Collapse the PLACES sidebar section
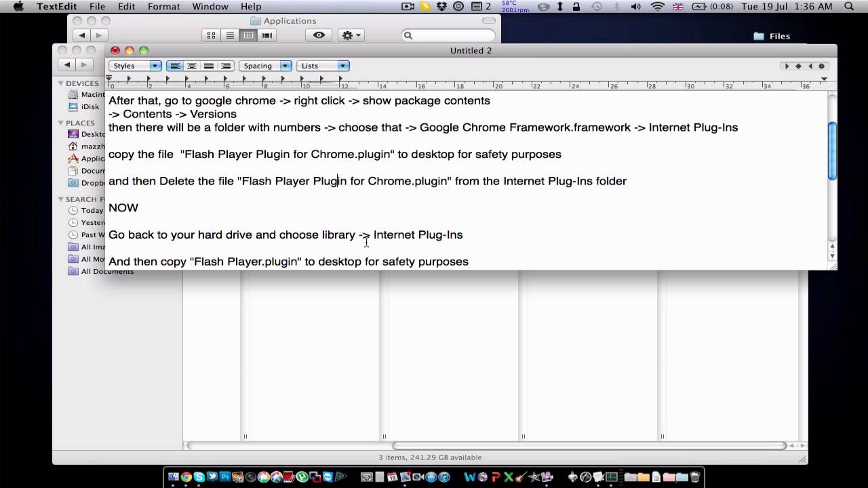868x488 pixels. (x=60, y=123)
